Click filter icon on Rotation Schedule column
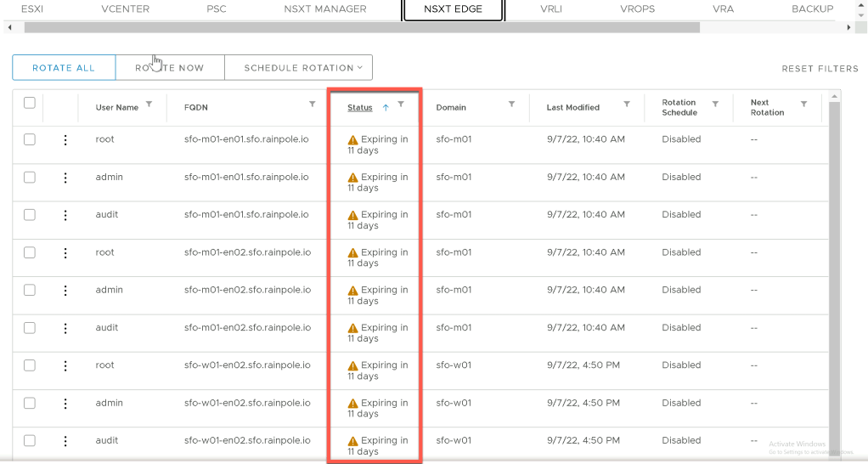868x464 pixels. tap(715, 105)
